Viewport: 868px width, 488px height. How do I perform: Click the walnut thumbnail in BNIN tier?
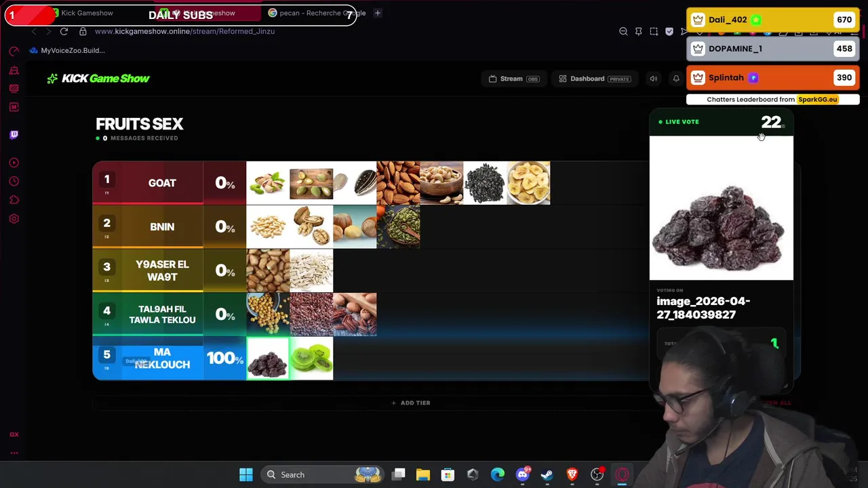point(311,226)
